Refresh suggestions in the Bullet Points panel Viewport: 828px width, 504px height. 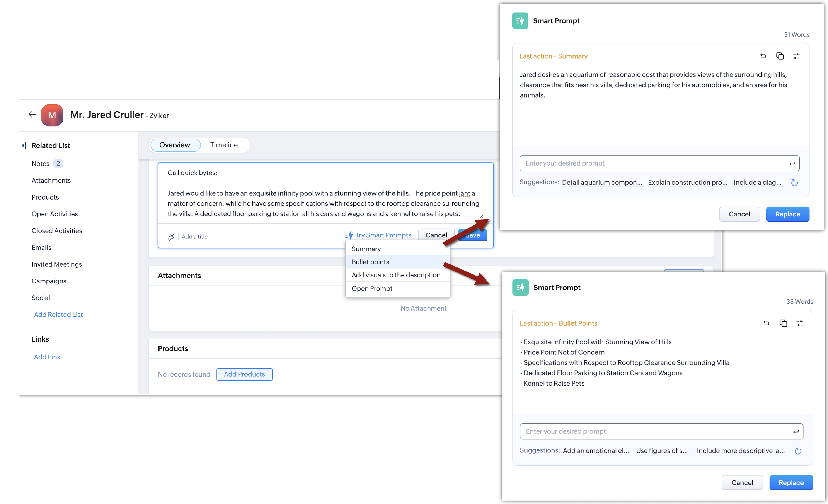tap(798, 451)
